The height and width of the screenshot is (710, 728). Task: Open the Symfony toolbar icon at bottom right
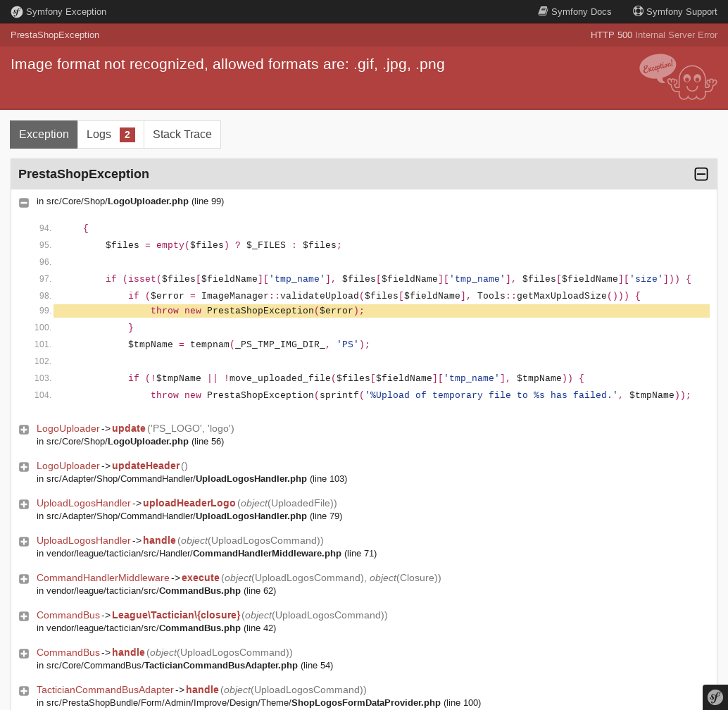(715, 697)
